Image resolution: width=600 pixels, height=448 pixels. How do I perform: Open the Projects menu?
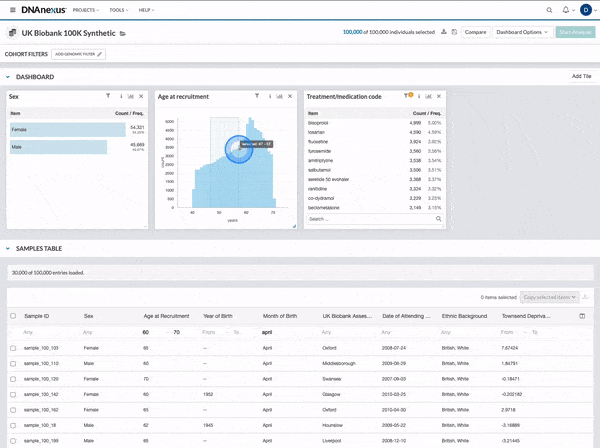click(x=86, y=9)
